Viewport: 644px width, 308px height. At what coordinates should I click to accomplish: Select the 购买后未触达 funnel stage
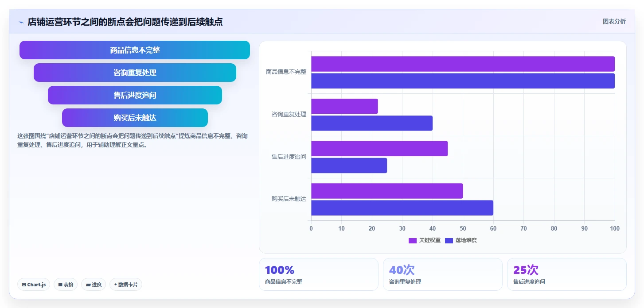tap(135, 118)
